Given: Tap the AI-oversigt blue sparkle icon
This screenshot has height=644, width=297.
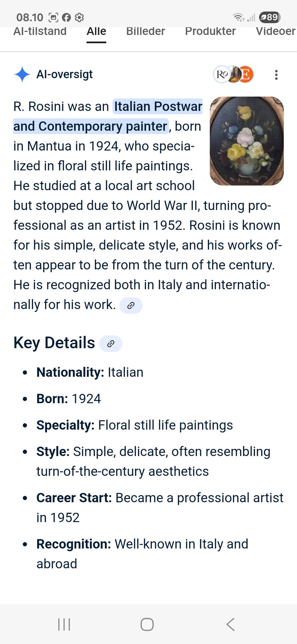Looking at the screenshot, I should coord(22,75).
